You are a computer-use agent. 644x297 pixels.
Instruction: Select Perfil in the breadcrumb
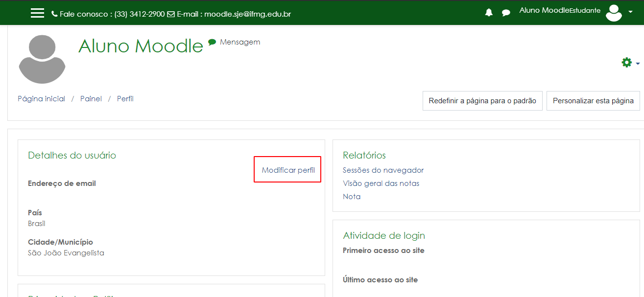[x=125, y=98]
